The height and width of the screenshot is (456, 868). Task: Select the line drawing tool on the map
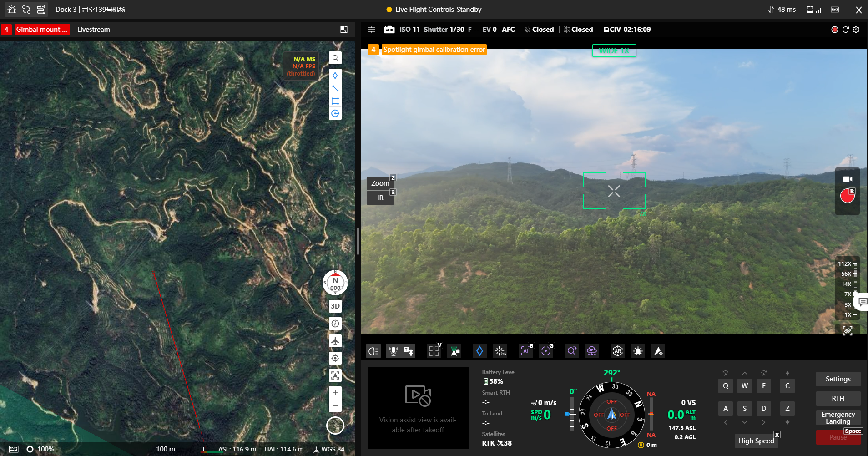[x=335, y=88]
